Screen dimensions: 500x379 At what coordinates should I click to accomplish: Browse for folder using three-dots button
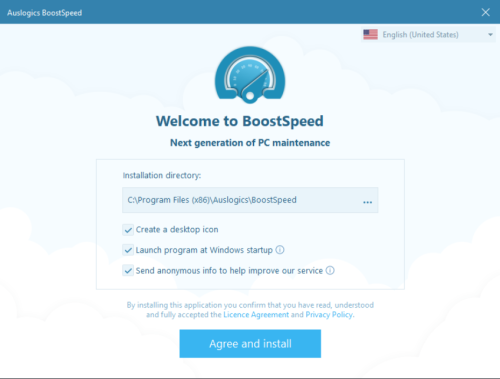pos(367,202)
